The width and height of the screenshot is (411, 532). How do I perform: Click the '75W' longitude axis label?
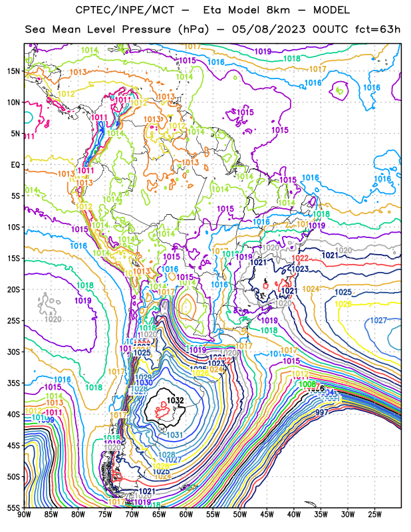[105, 515]
